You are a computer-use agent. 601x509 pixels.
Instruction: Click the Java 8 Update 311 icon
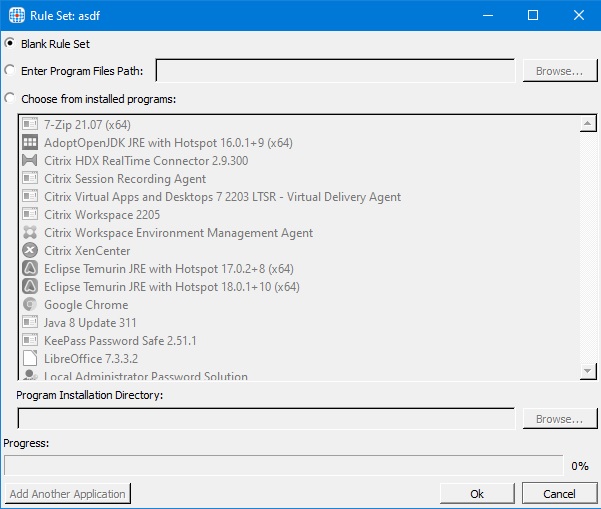pyautogui.click(x=30, y=322)
